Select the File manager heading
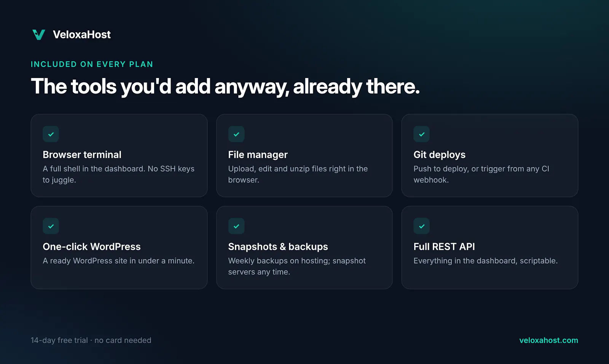Screen dimensions: 609x364 258,155
